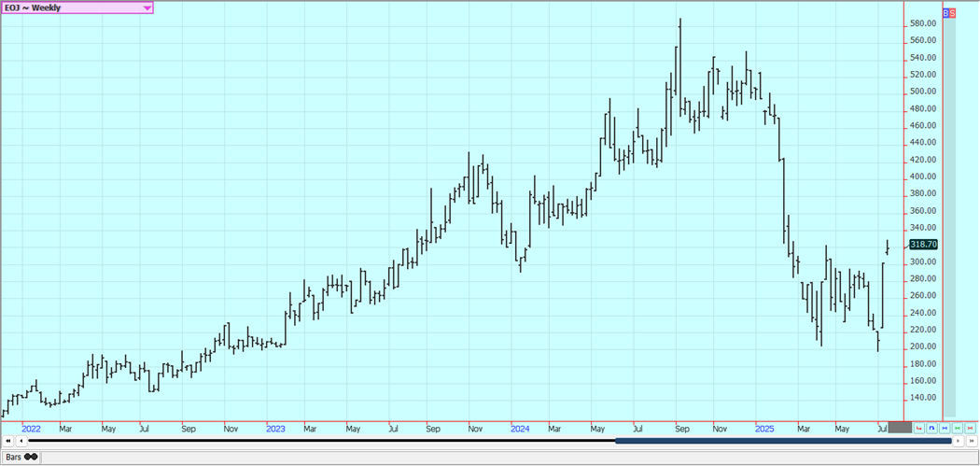Screen dimensions: 980x466
Task: Click the red hook-shaped chart tool icon
Action: (x=918, y=429)
